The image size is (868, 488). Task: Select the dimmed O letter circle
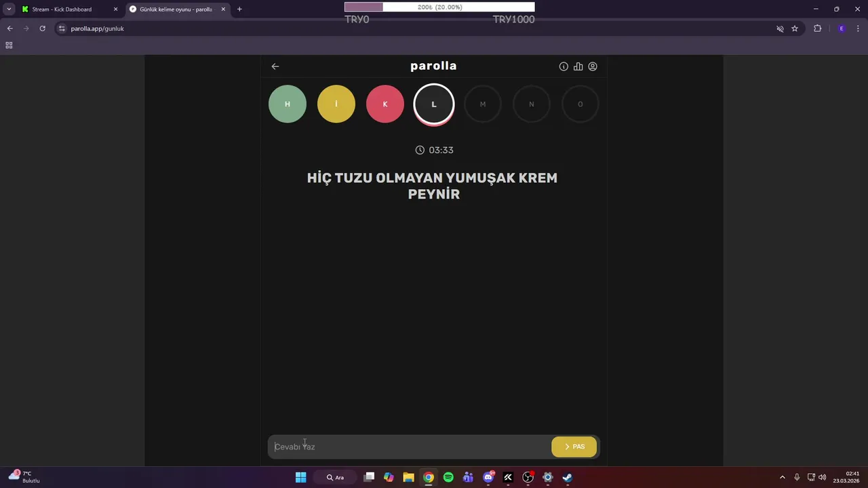click(580, 104)
